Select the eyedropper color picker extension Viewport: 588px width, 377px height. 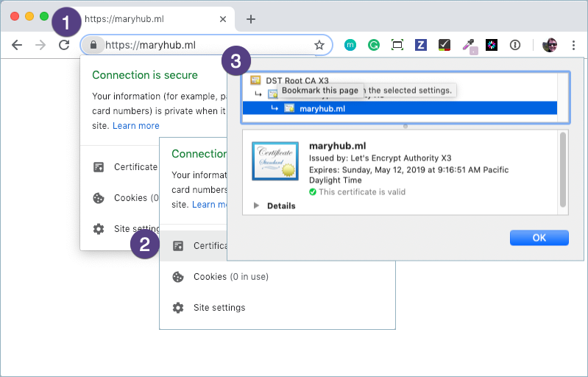coord(469,46)
